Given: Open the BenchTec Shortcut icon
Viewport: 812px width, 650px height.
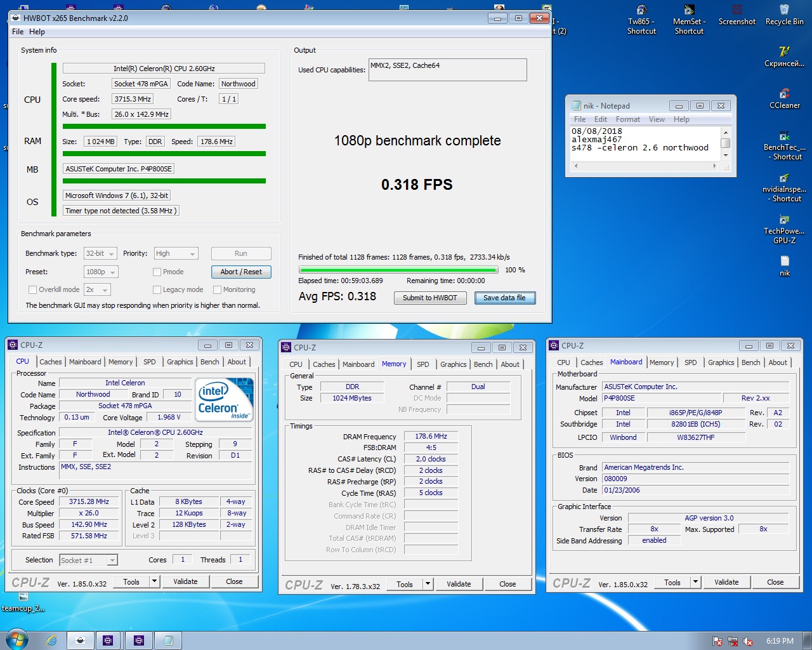Looking at the screenshot, I should [x=784, y=145].
